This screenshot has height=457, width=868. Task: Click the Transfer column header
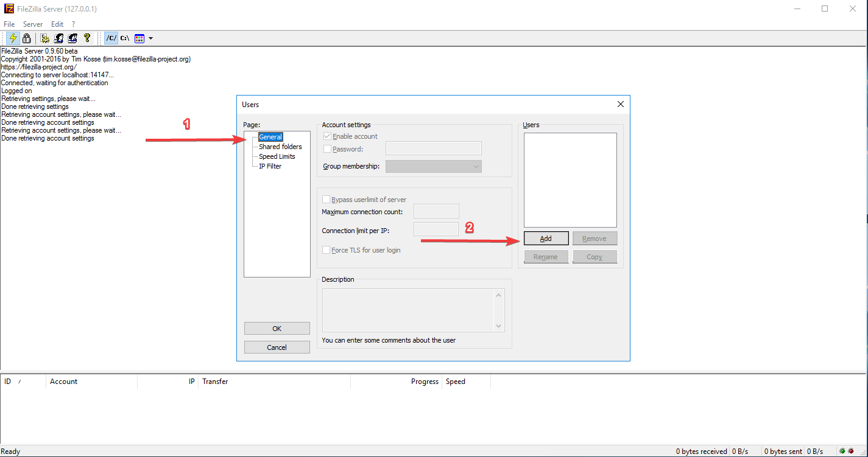coord(275,382)
